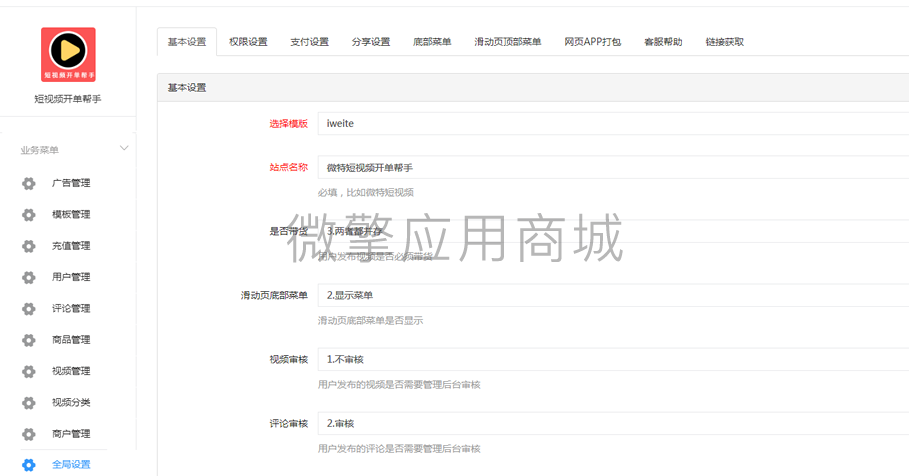909x476 pixels.
Task: Click the hint 用户发布的评论是否需要管理后台审核
Action: pos(399,449)
